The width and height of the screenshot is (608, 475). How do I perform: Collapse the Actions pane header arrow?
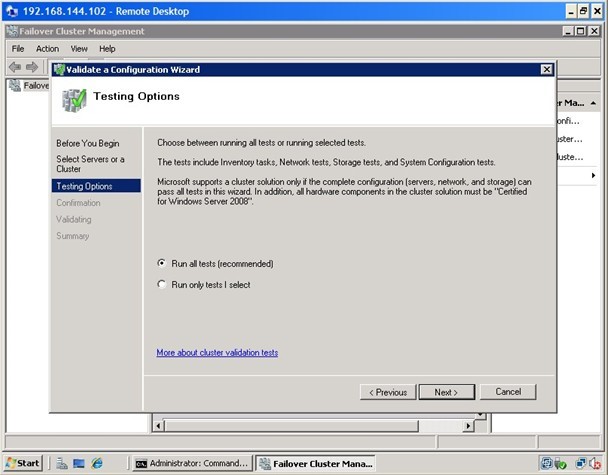click(593, 103)
